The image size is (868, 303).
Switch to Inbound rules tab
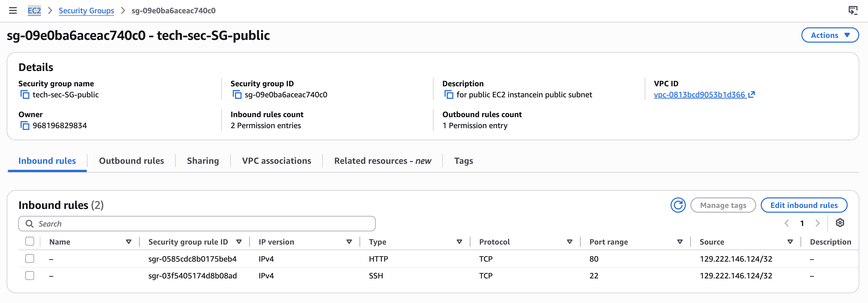click(47, 161)
